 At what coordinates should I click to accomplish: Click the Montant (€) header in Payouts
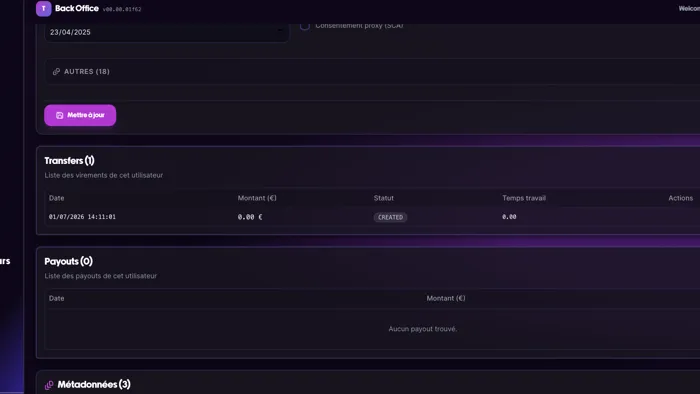click(x=446, y=298)
